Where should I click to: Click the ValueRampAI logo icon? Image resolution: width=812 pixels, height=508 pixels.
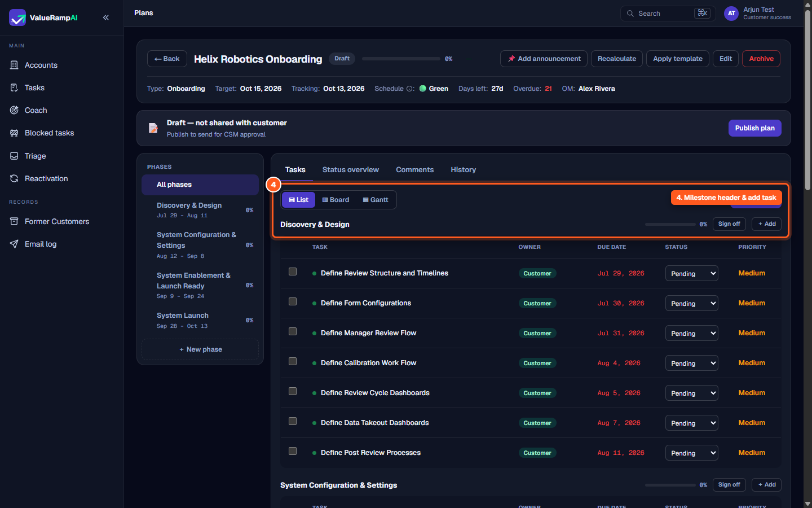click(17, 17)
